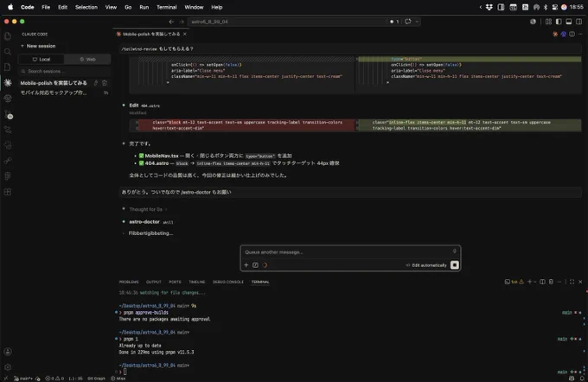This screenshot has height=382, width=588.
Task: Open slash commands icon in message box
Action: tap(255, 265)
